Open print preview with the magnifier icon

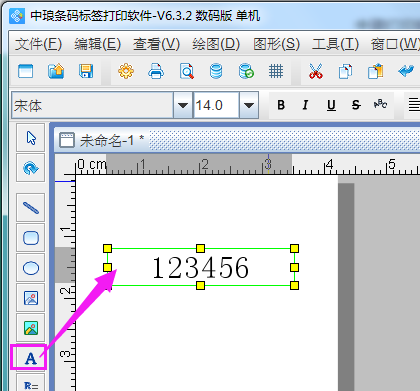(x=186, y=71)
